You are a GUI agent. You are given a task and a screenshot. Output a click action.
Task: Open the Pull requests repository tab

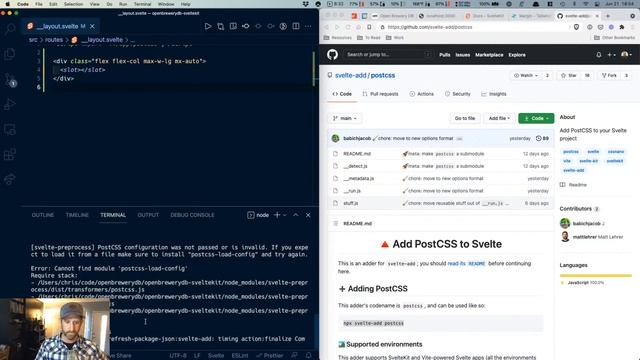coord(380,94)
